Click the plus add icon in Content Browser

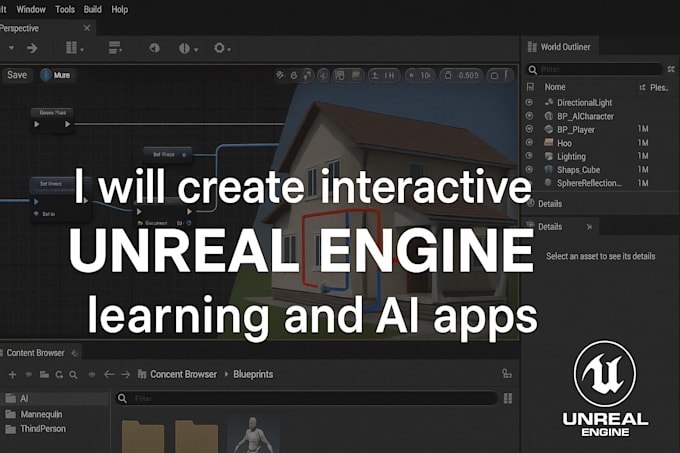pyautogui.click(x=12, y=375)
